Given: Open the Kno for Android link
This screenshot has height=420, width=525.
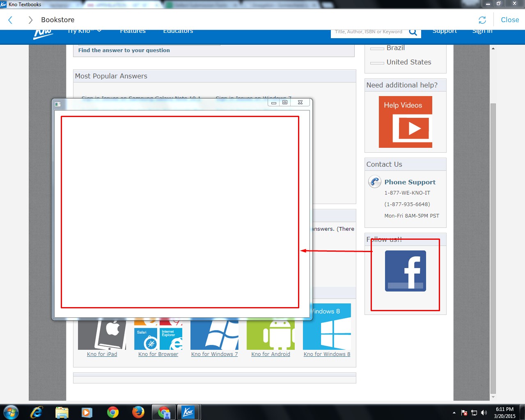Looking at the screenshot, I should [271, 354].
